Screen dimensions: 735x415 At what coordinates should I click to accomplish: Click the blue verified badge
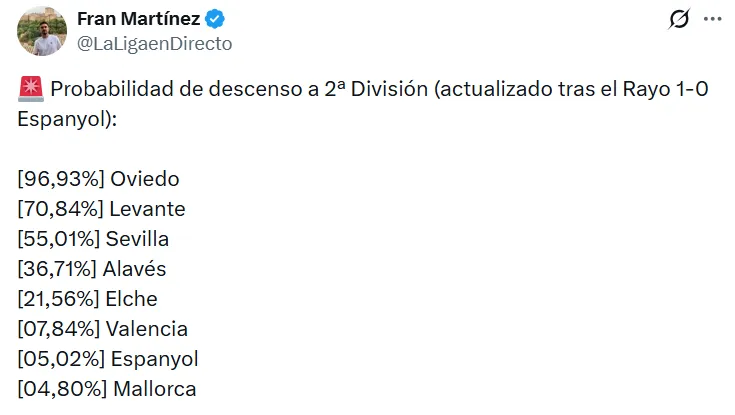(216, 19)
